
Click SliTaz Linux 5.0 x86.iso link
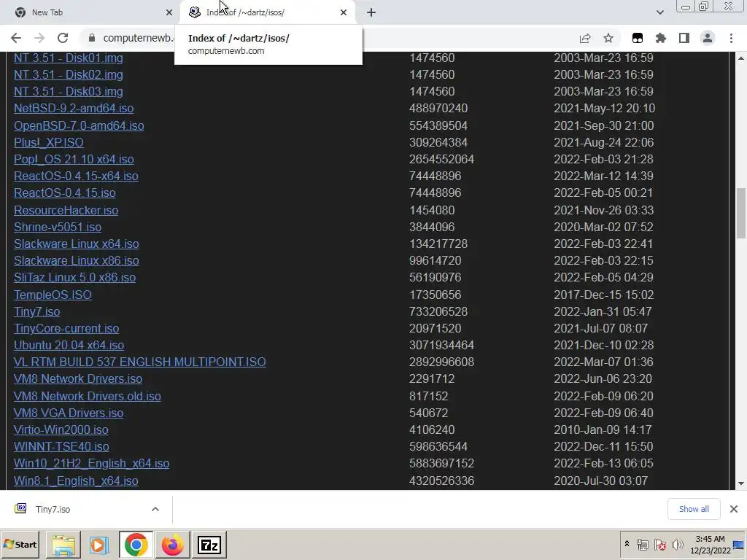point(75,277)
